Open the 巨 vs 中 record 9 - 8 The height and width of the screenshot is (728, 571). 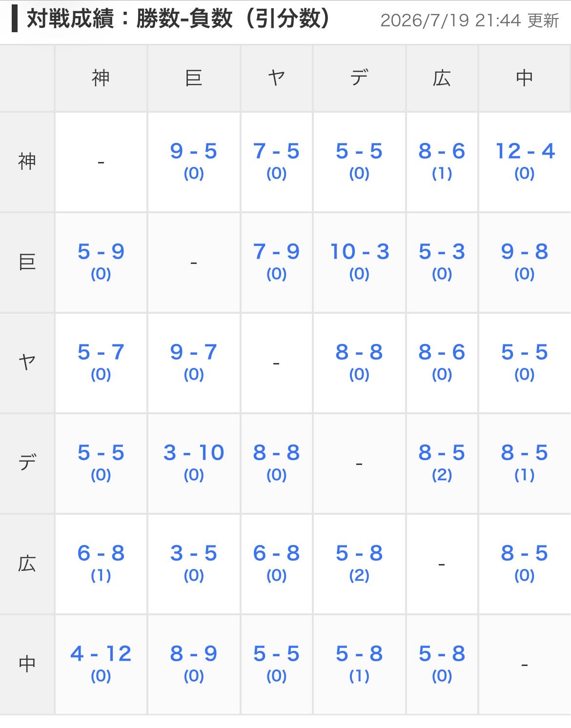coord(525,261)
